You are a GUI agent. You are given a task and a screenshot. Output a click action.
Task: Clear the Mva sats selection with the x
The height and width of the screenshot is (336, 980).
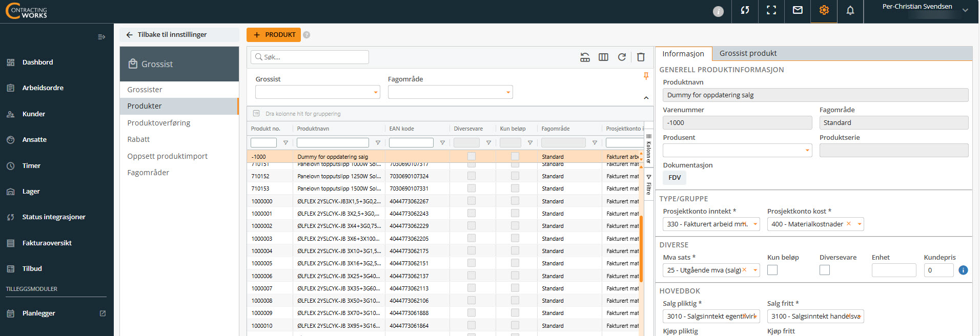[744, 270]
